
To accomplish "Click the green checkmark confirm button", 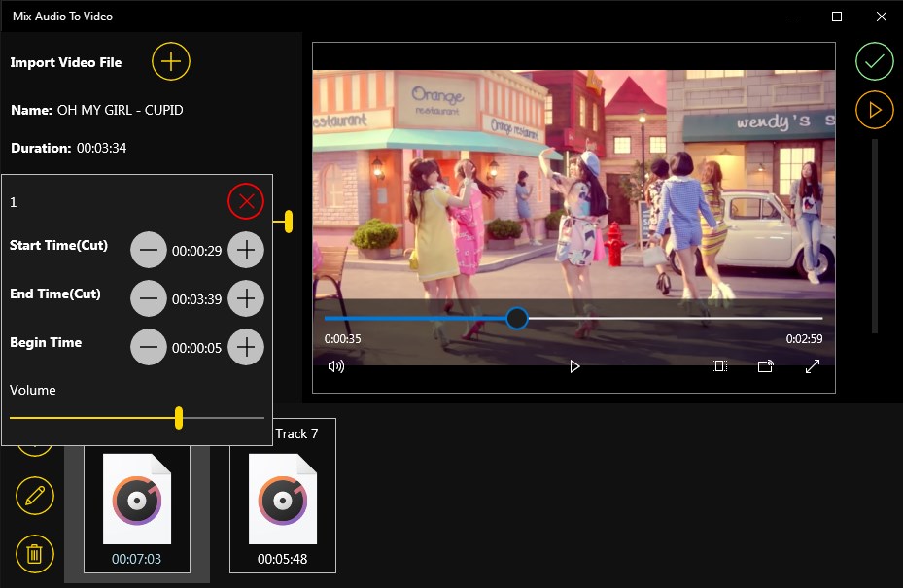I will click(874, 61).
